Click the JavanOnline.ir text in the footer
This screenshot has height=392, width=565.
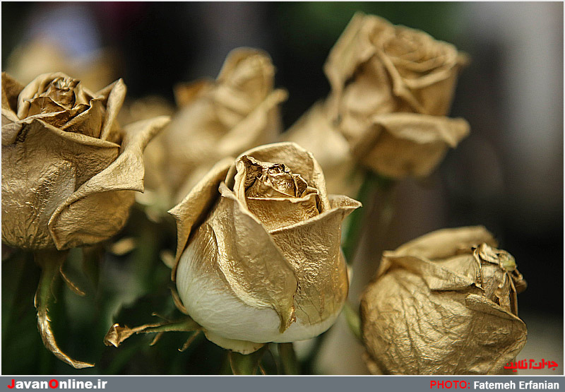pyautogui.click(x=57, y=384)
